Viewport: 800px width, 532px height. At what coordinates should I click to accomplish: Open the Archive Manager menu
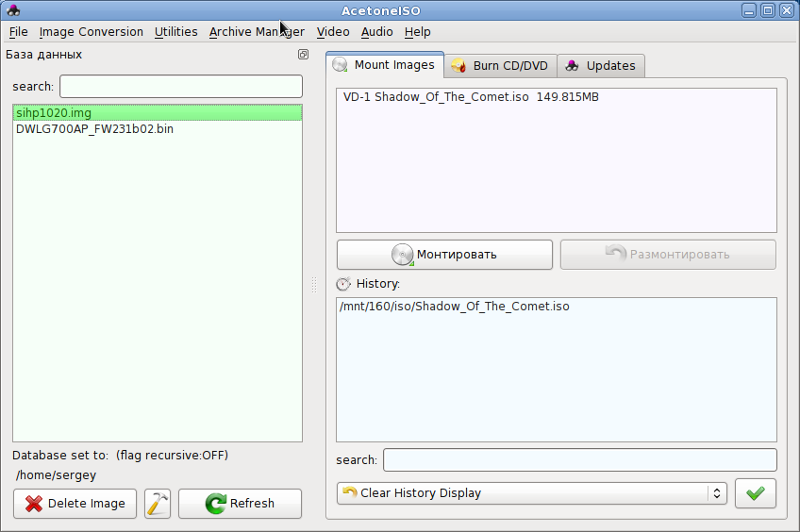(257, 32)
